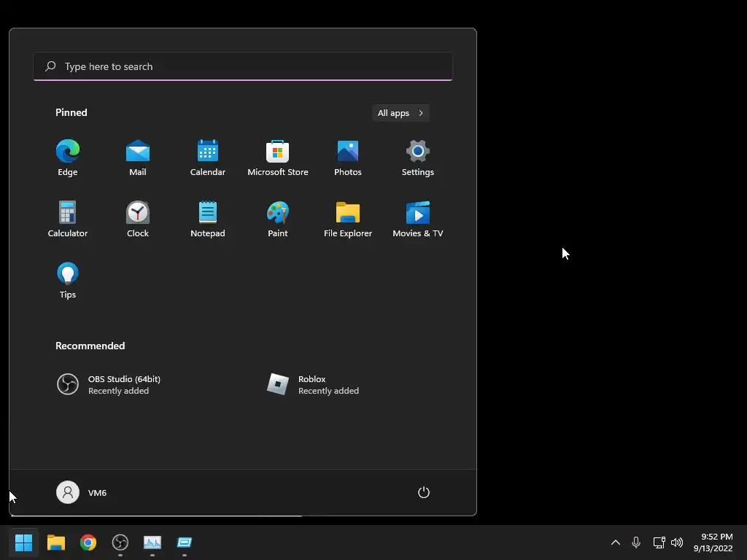Viewport: 747px width, 560px height.
Task: Click the microphone icon in system tray
Action: pos(636,542)
